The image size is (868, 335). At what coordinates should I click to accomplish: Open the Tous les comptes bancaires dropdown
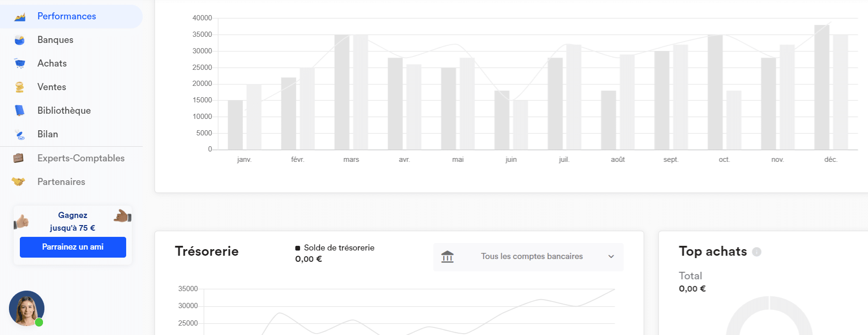[x=528, y=257]
